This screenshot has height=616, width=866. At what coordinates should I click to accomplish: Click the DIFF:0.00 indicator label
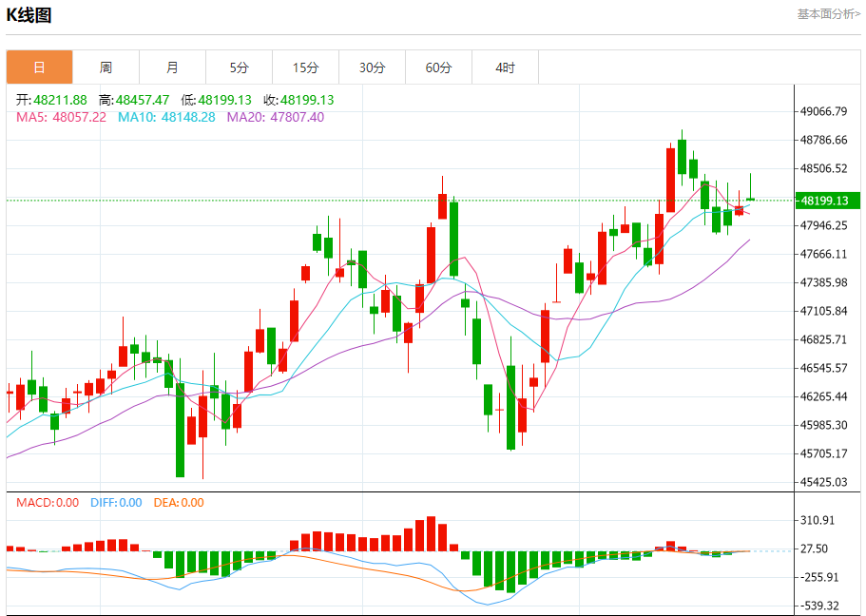click(116, 503)
